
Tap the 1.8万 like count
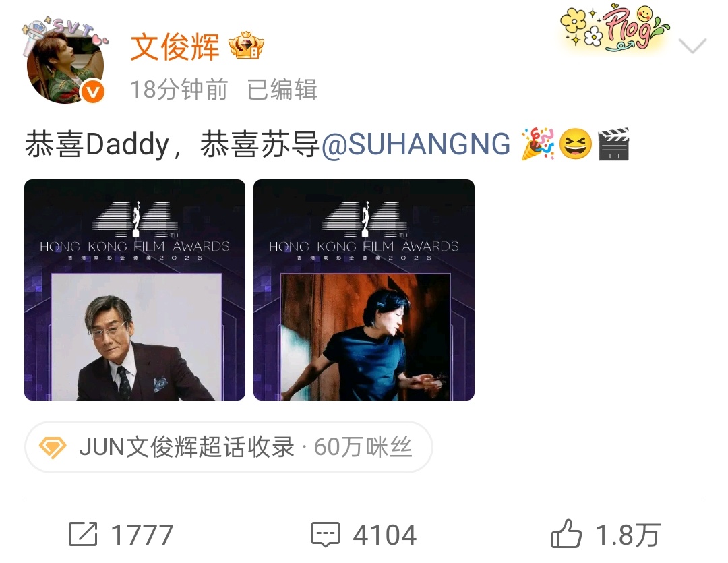point(628,535)
